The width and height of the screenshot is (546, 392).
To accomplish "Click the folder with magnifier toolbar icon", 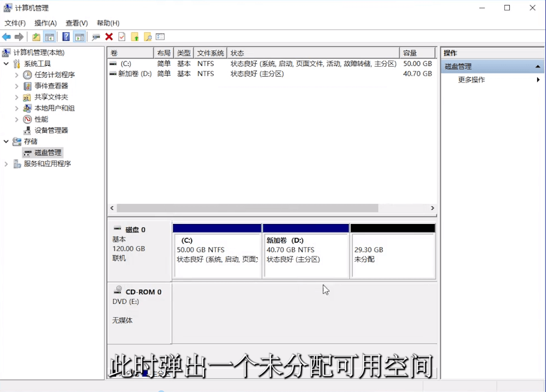I will (148, 37).
